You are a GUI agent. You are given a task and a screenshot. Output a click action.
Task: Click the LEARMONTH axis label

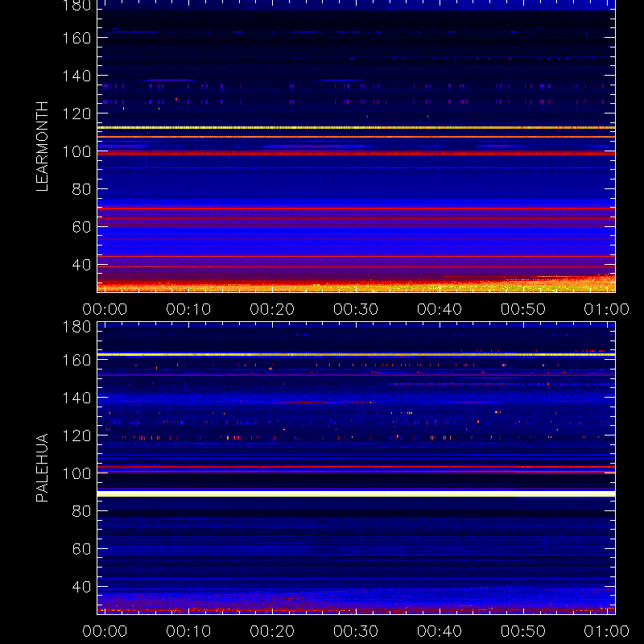click(x=42, y=147)
